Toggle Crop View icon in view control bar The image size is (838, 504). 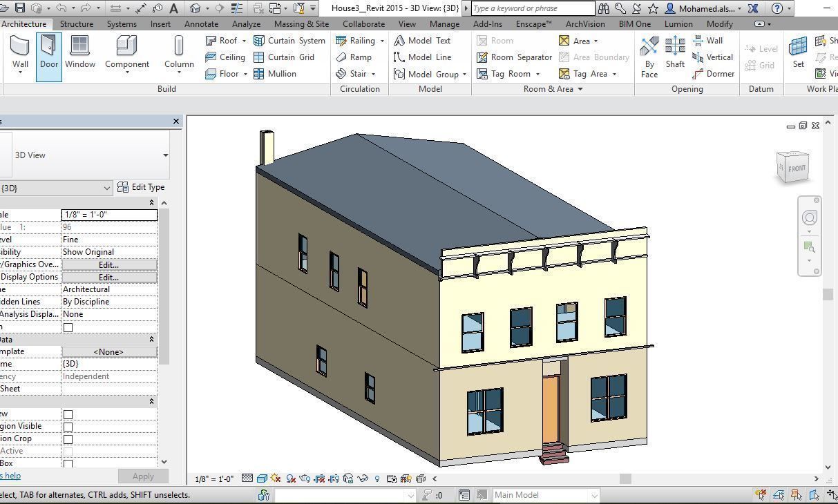coord(319,478)
